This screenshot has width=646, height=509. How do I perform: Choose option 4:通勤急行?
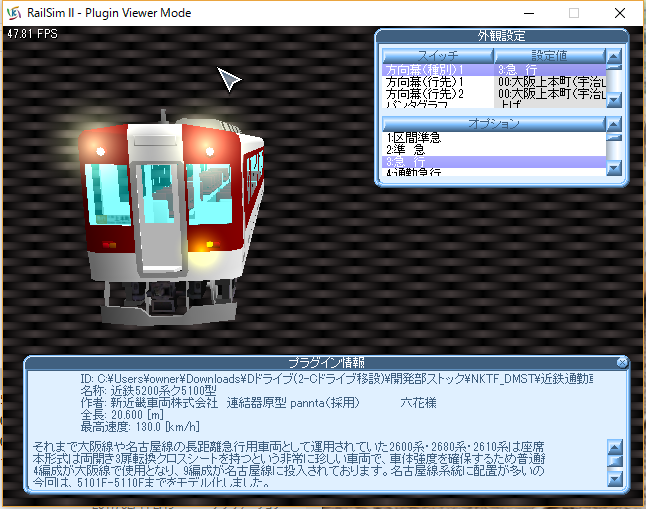[494, 171]
